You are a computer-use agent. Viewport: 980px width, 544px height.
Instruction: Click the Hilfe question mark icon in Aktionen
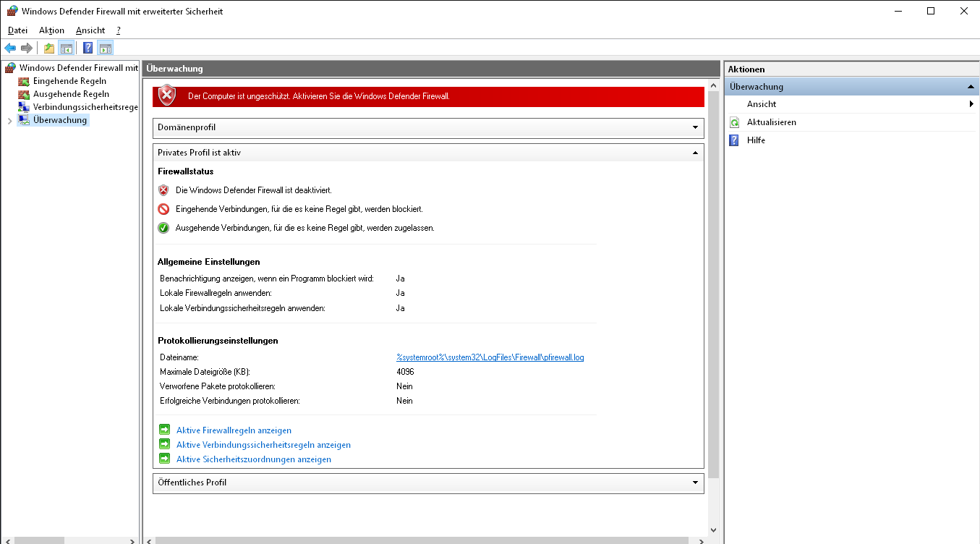click(735, 140)
